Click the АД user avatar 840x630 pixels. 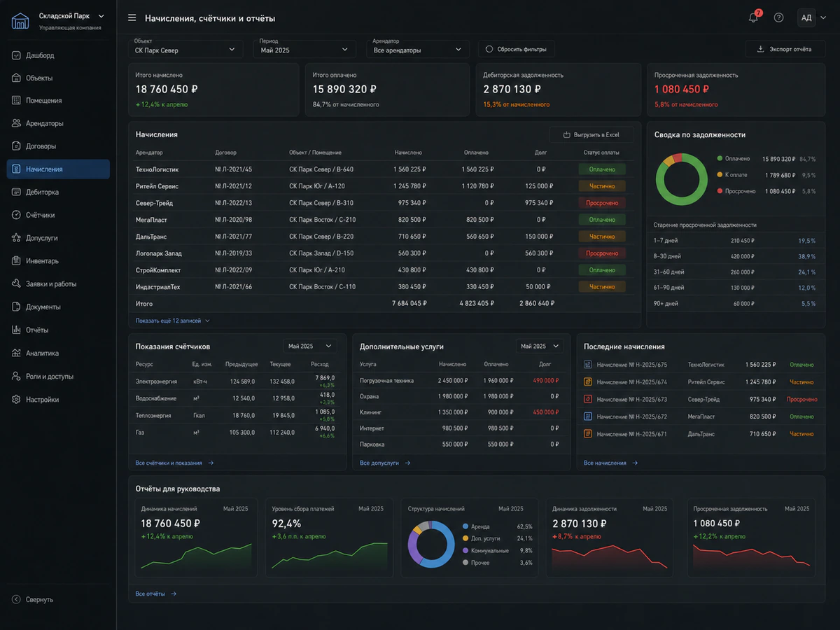(806, 17)
